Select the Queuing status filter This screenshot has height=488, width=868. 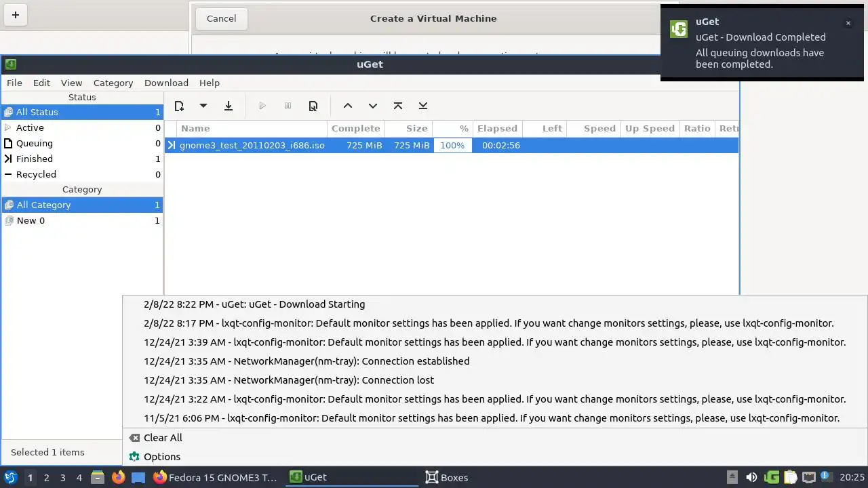(x=82, y=143)
